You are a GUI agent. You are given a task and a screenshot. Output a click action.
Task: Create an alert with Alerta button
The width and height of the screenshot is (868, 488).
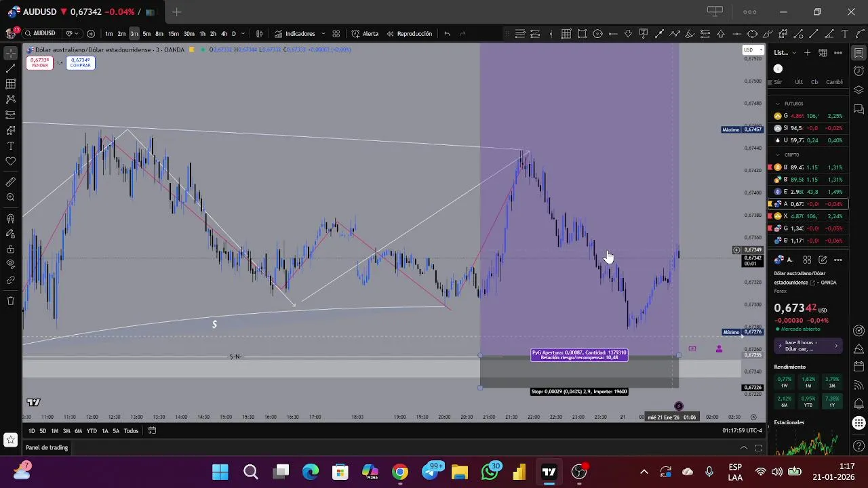366,33
